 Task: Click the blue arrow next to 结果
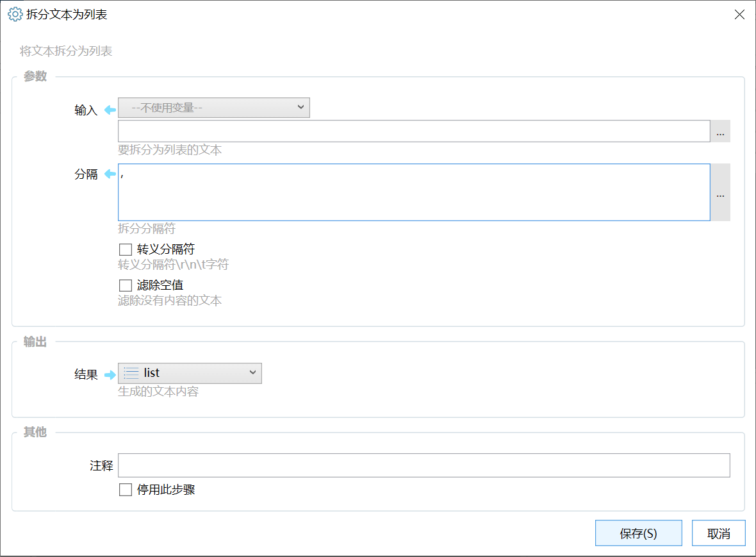point(110,375)
